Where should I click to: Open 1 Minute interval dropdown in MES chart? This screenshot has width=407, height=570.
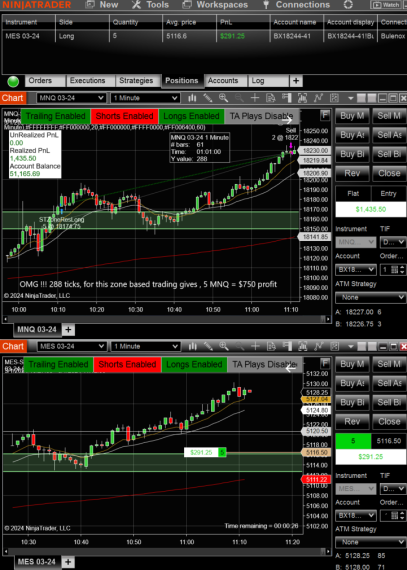coord(145,346)
